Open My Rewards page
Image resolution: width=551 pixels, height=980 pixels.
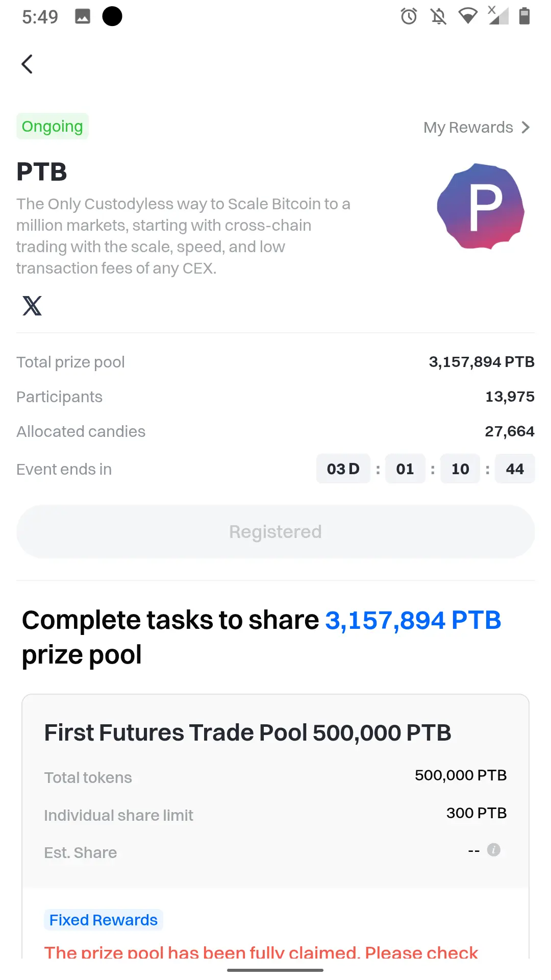pyautogui.click(x=468, y=127)
